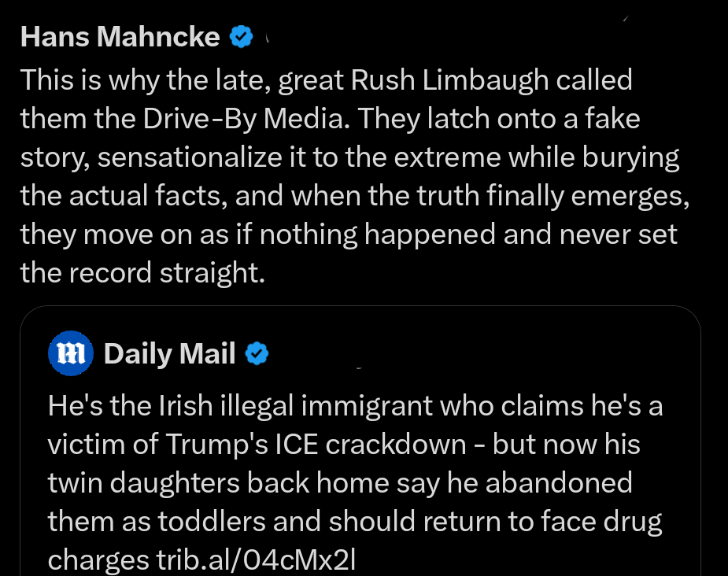This screenshot has width=728, height=576.
Task: Click the line starting "twin daughters back home"
Action: pyautogui.click(x=340, y=482)
